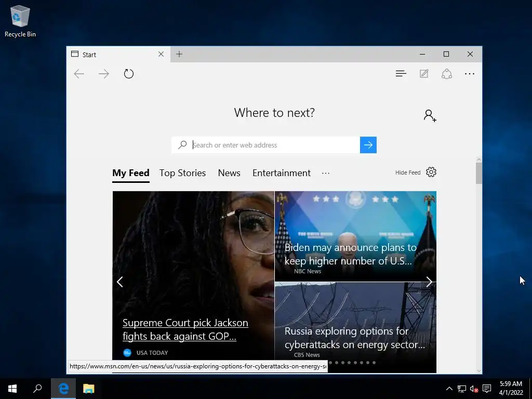Screen dimensions: 532x399
Task: Expand more feed categories ellipsis
Action: pyautogui.click(x=326, y=173)
